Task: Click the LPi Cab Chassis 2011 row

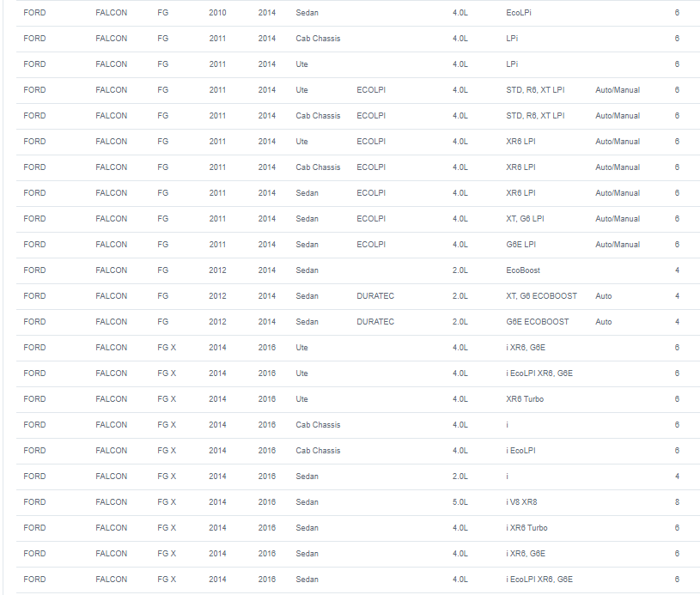Action: tap(358, 39)
